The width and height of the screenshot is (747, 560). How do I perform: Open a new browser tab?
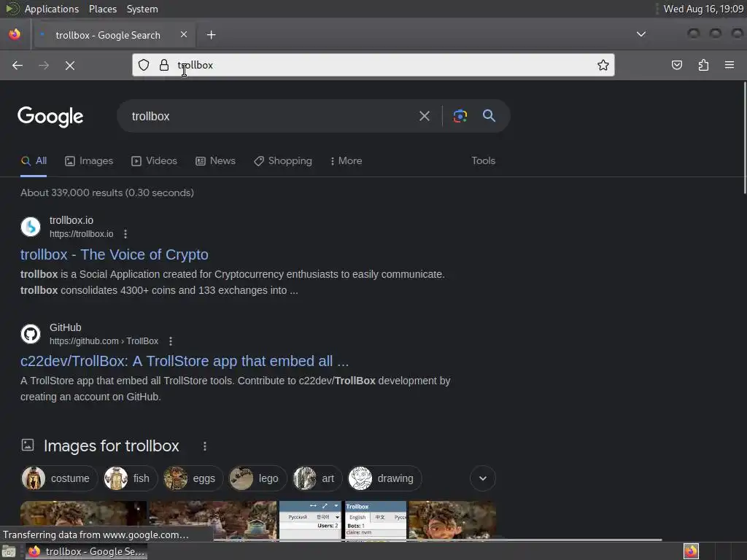pyautogui.click(x=211, y=35)
